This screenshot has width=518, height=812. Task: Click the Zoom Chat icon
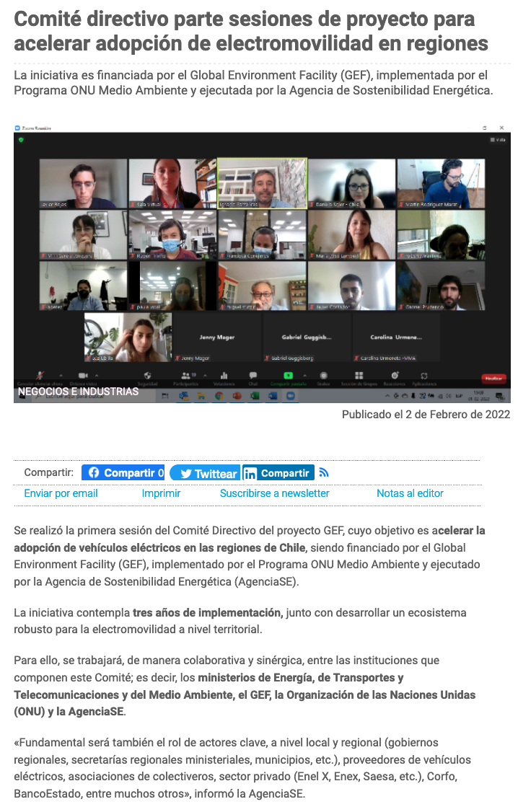253,376
